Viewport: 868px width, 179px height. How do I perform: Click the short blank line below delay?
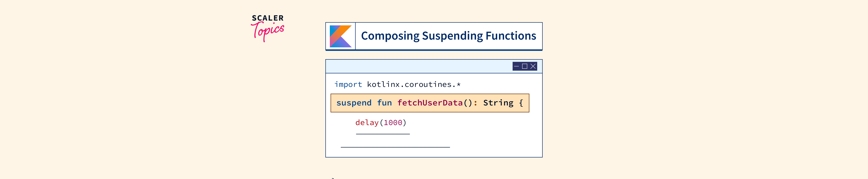(x=383, y=134)
